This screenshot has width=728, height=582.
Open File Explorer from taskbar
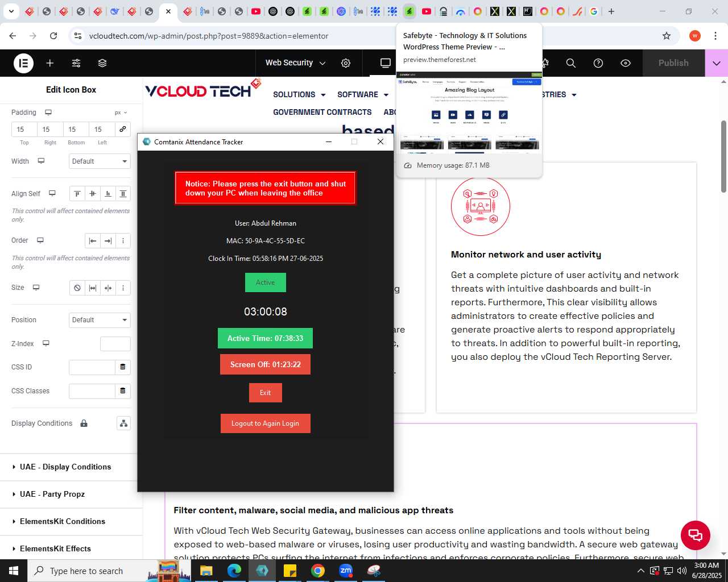click(x=206, y=571)
